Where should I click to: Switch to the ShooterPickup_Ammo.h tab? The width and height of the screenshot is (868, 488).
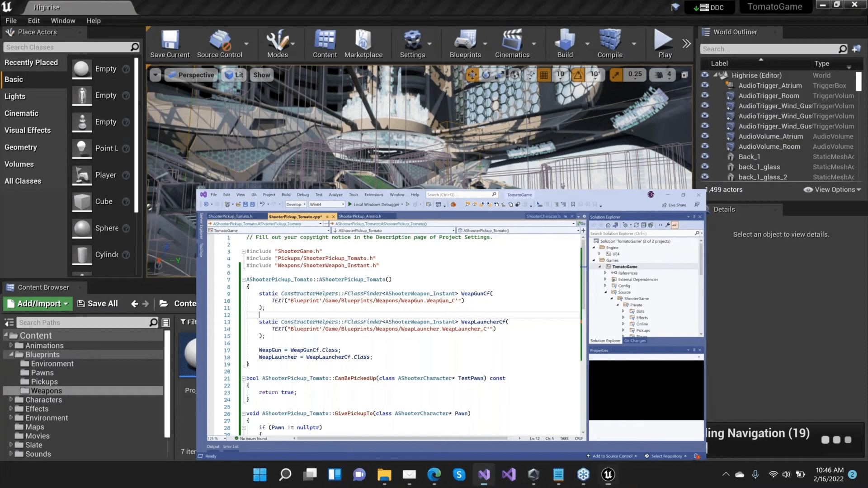click(x=360, y=216)
